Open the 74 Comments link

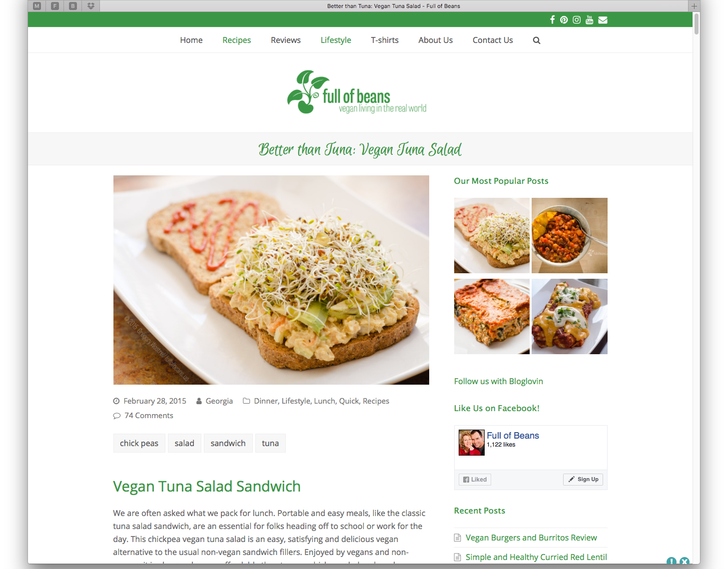pos(149,416)
